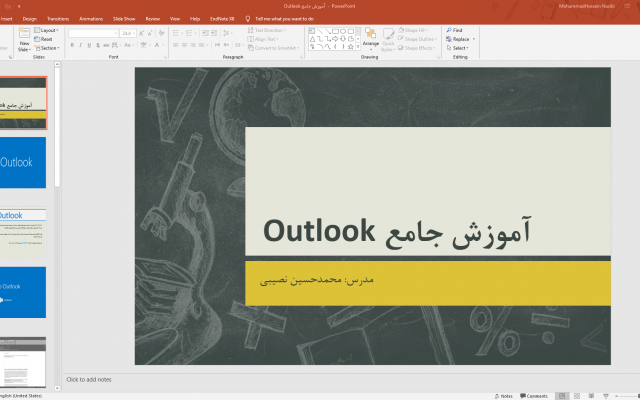
Task: Open the Review tab
Action: click(x=153, y=19)
